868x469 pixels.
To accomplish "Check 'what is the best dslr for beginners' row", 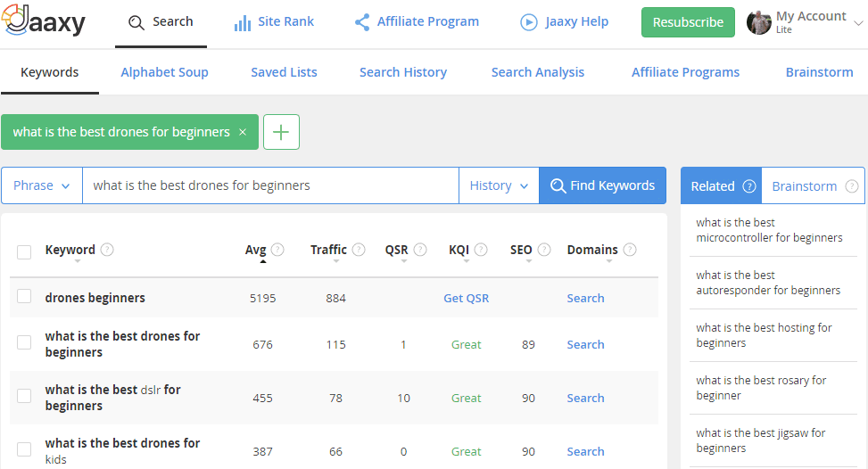I will 24,396.
